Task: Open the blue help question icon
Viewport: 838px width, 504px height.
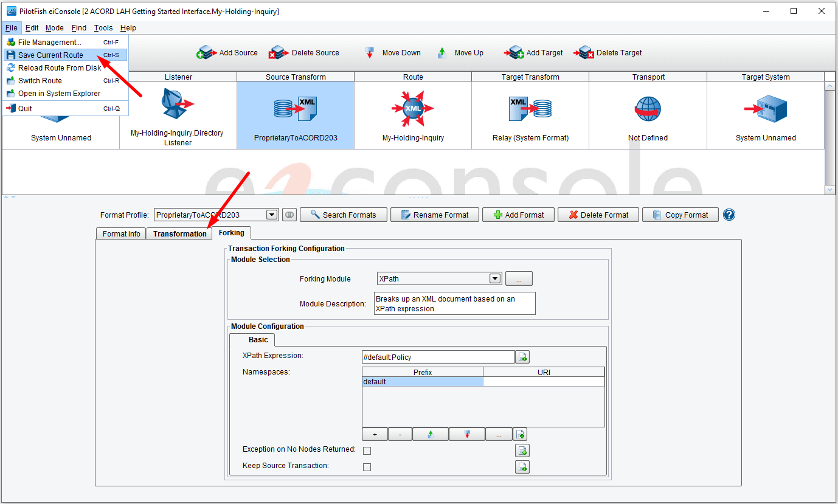Action: (729, 215)
